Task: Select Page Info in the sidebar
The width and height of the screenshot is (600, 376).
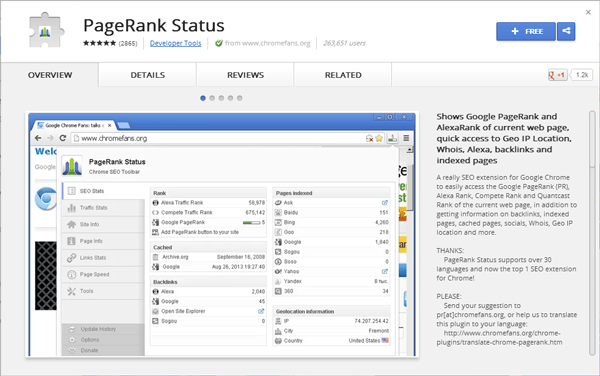Action: point(103,241)
